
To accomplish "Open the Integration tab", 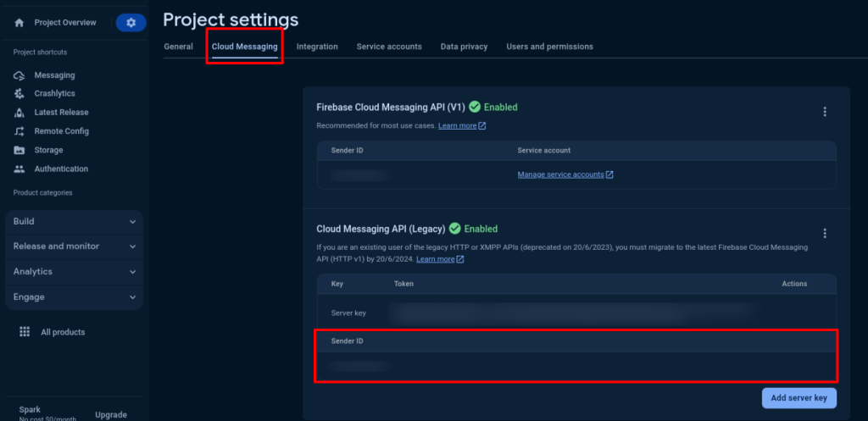I will coord(317,47).
